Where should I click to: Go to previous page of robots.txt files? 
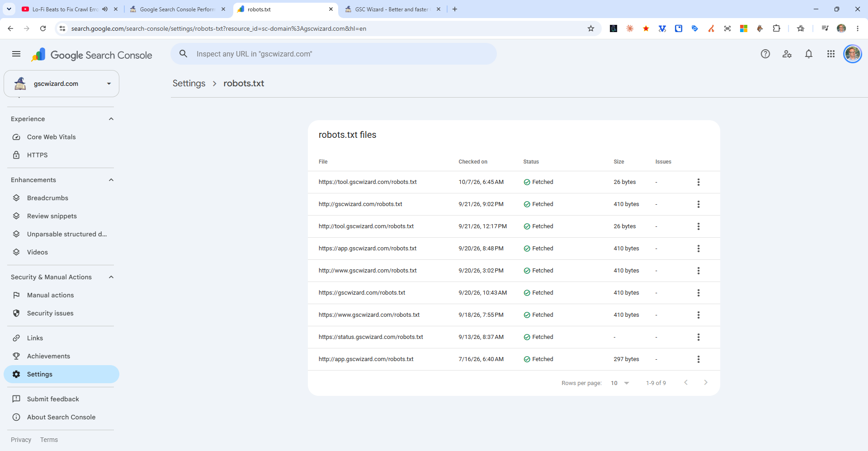[x=686, y=383]
